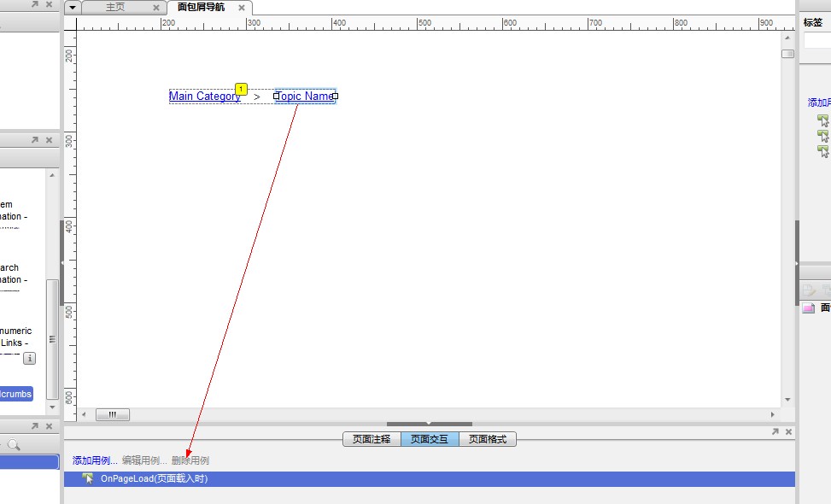Close the widgets library panel

50,140
